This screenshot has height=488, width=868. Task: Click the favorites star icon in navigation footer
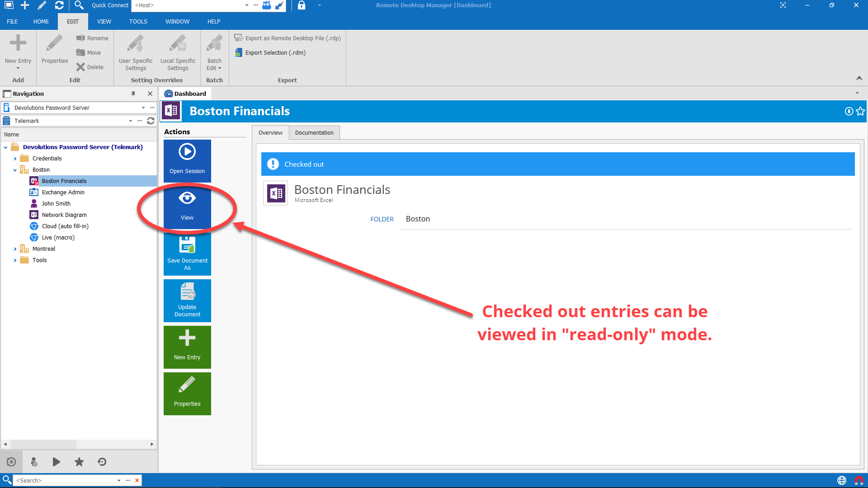[x=79, y=462]
